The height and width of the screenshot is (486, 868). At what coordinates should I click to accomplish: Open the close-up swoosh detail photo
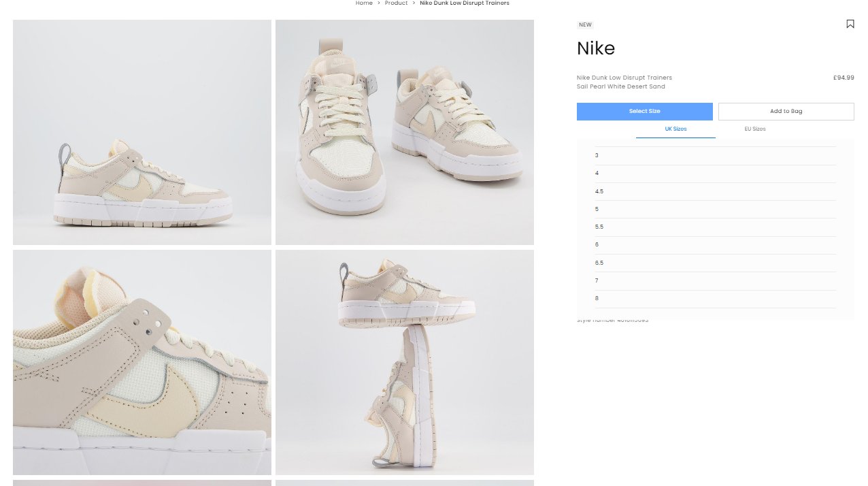[x=142, y=362]
